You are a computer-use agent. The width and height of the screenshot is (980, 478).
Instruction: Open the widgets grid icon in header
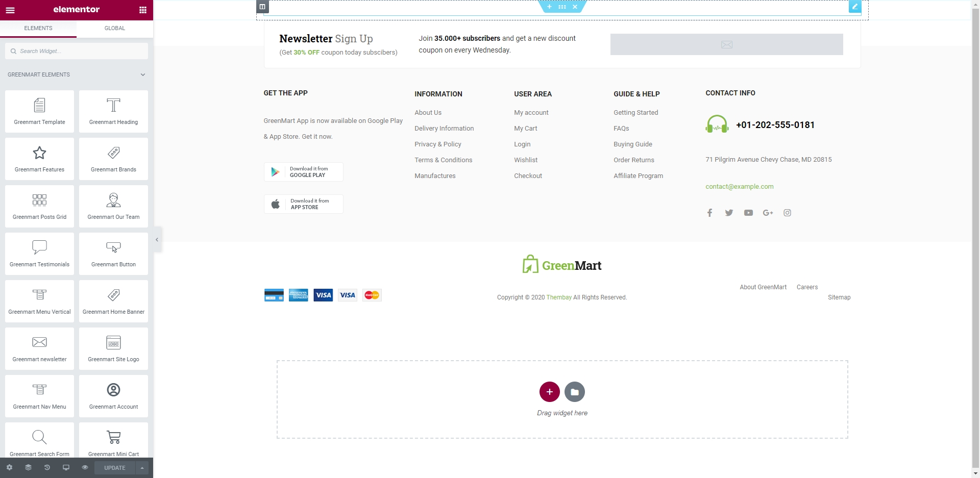tap(143, 10)
